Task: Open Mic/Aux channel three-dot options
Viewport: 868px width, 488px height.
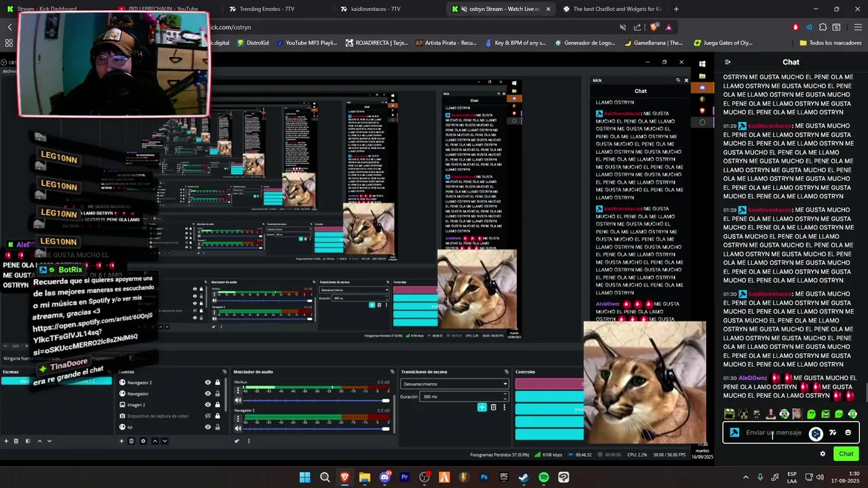Action: coord(238,391)
